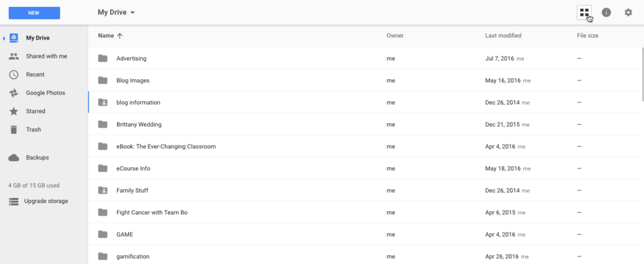Click the Owner column header
Image resolution: width=644 pixels, height=264 pixels.
pyautogui.click(x=395, y=36)
